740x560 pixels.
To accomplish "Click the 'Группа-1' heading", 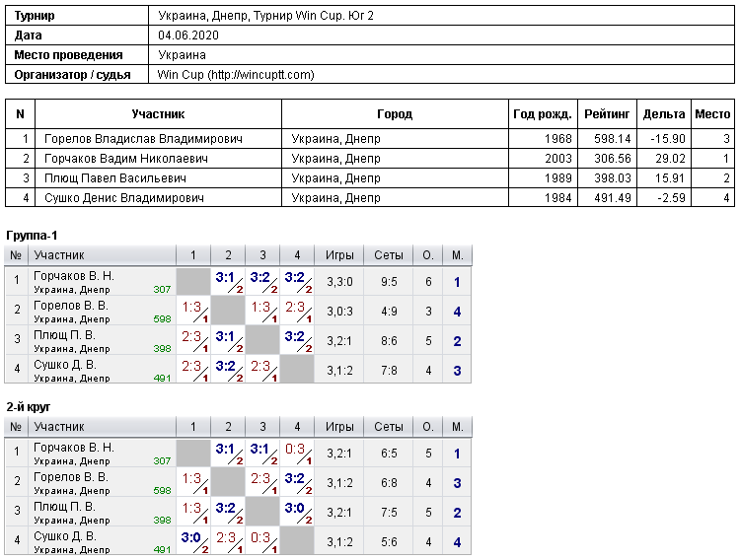I will click(x=32, y=236).
